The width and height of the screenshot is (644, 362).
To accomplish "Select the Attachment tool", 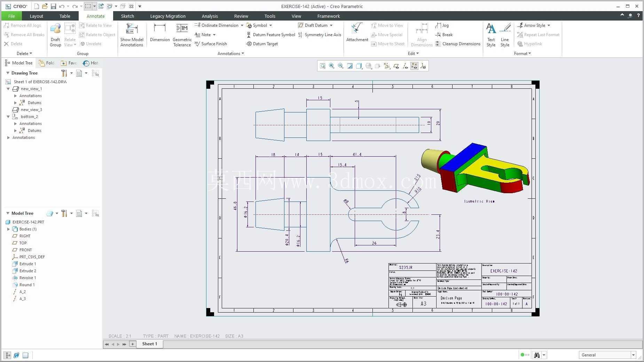I will [357, 32].
